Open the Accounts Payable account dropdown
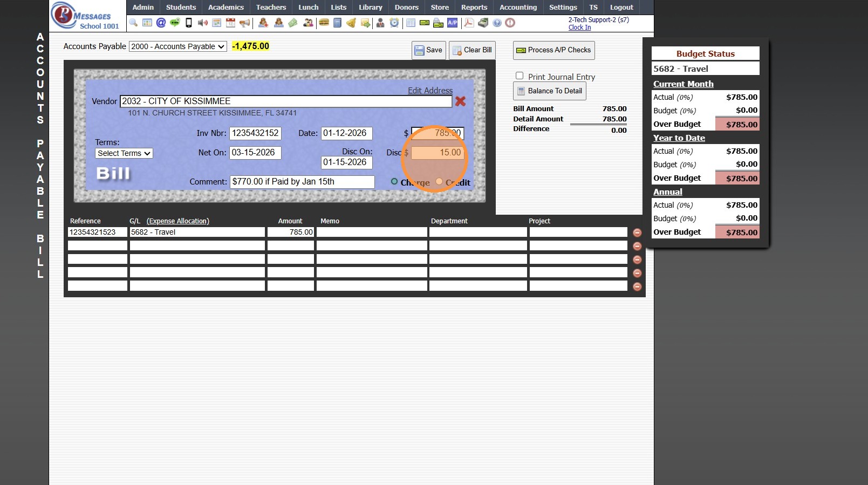 (x=177, y=46)
